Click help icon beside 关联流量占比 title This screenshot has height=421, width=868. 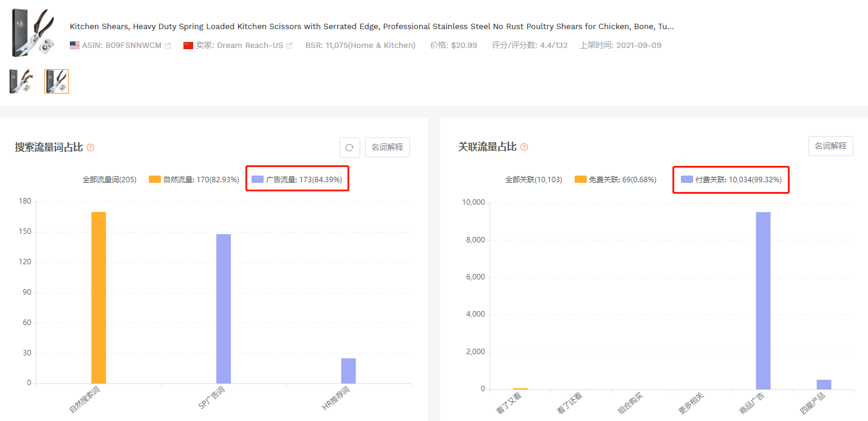coord(524,147)
